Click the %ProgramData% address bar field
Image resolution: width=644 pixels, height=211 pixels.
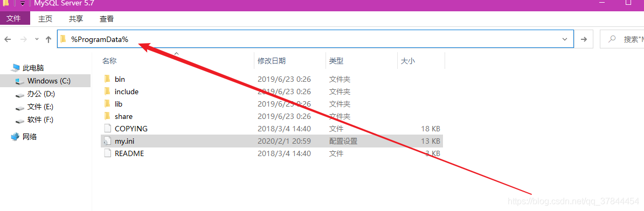[x=315, y=39]
